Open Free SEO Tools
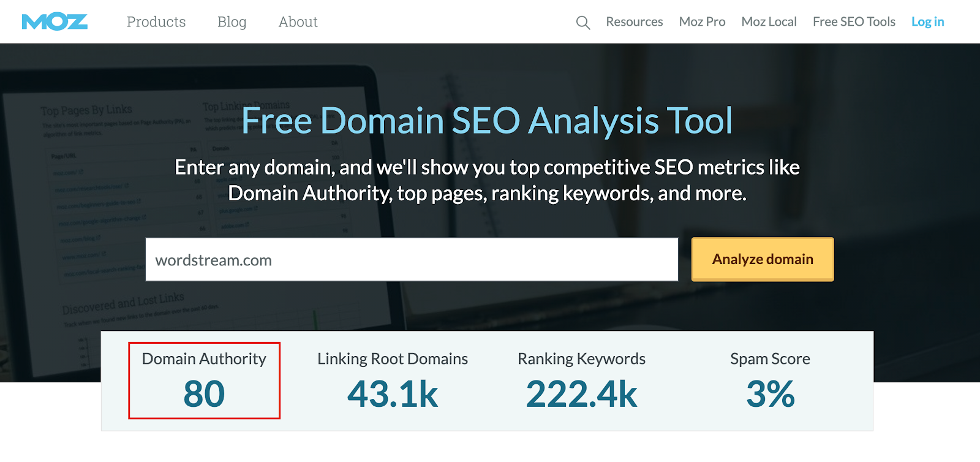 coord(854,22)
